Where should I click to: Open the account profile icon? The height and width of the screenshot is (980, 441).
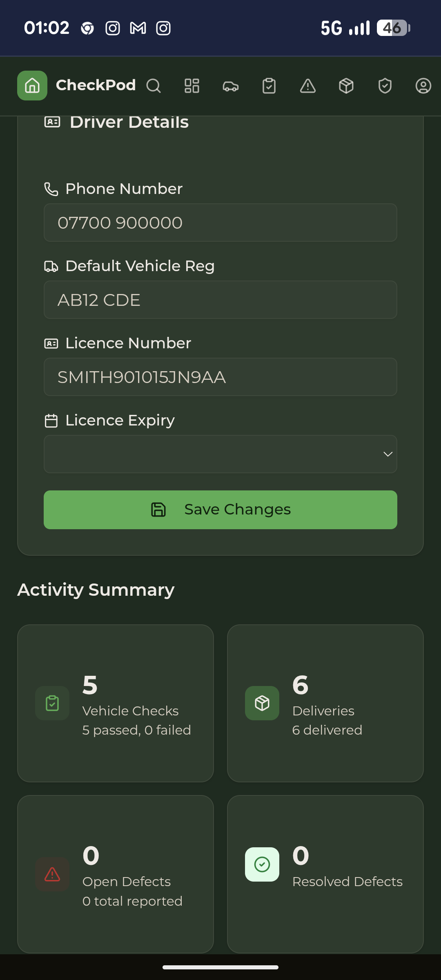pyautogui.click(x=423, y=86)
